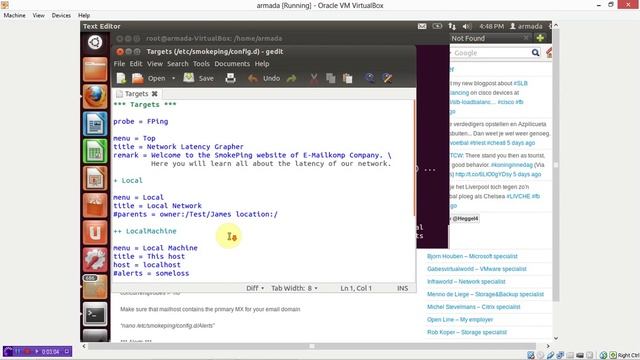640x360 pixels.
Task: Open VirtualBox Devices menu
Action: click(x=61, y=15)
